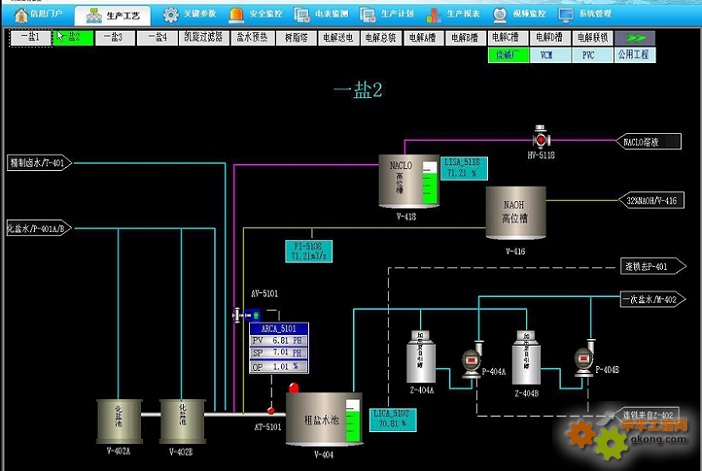Image resolution: width=702 pixels, height=471 pixels.
Task: Open the PVC plant page button
Action: tap(590, 56)
